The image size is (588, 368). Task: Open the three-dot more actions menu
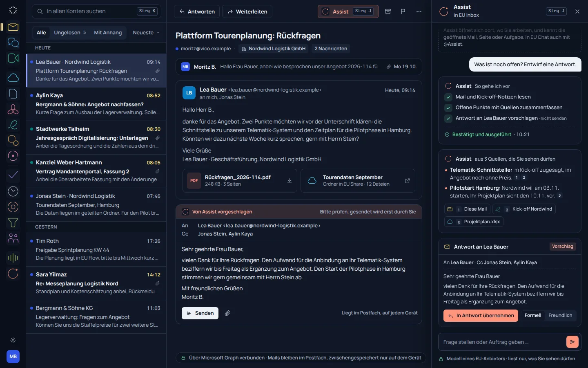pyautogui.click(x=419, y=11)
